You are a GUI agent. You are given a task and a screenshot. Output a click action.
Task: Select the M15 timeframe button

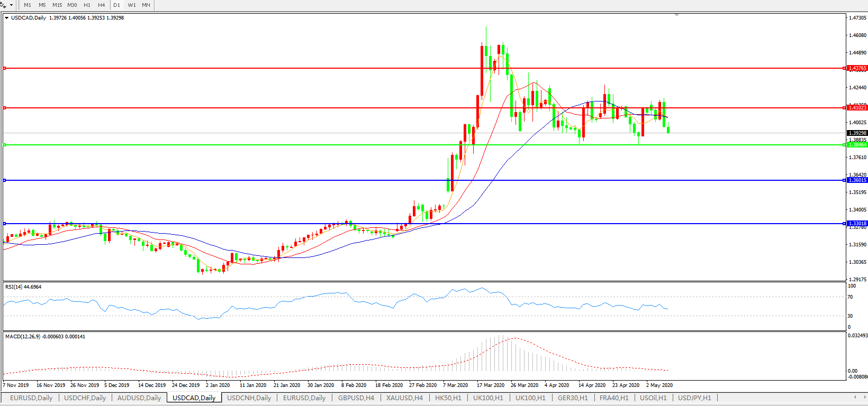pos(57,5)
